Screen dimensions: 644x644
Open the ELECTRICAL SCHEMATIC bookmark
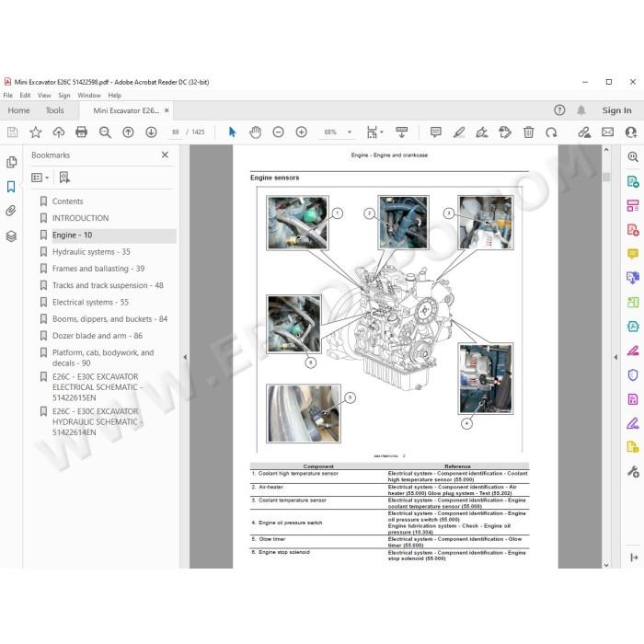[x=98, y=387]
